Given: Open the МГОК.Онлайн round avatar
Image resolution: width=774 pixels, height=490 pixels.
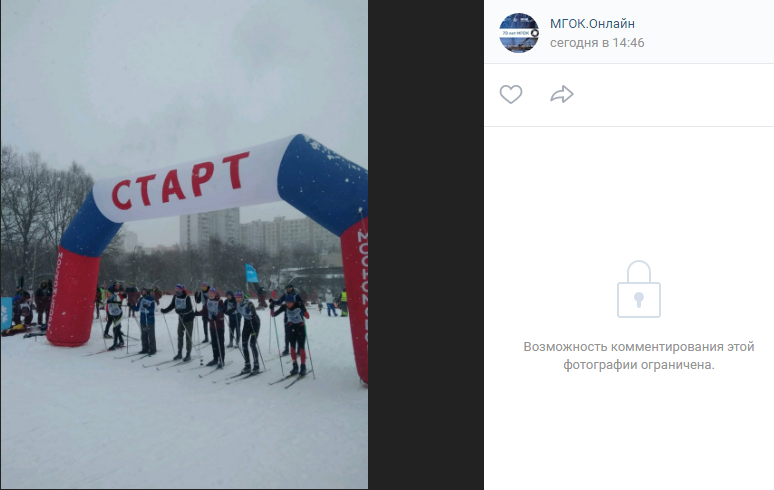Looking at the screenshot, I should coord(519,33).
